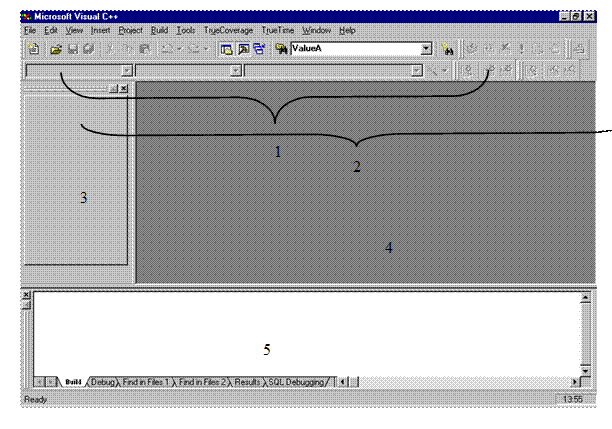Switch to the SQL Debugging tab
Viewport: 612px width, 429px height.
click(x=298, y=382)
